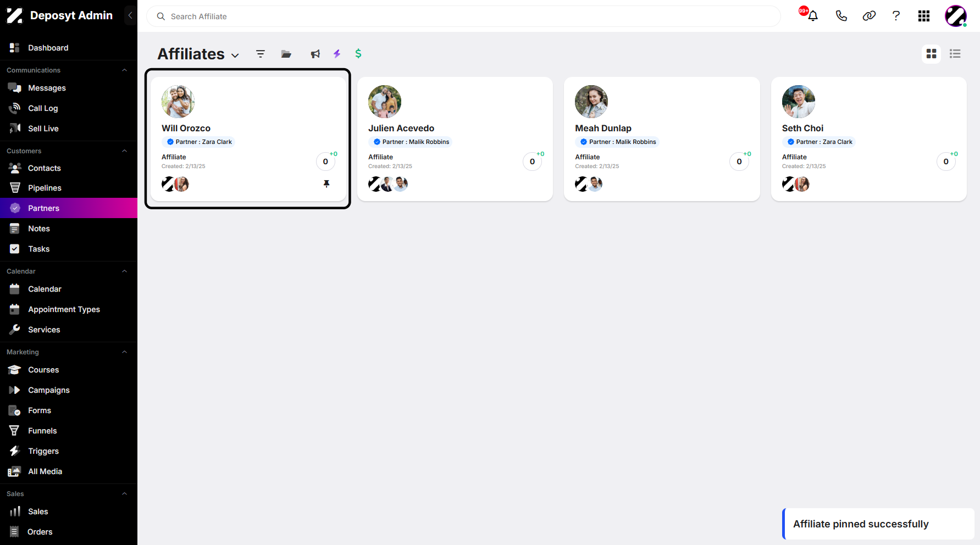
Task: Open Sell Live
Action: (69, 129)
